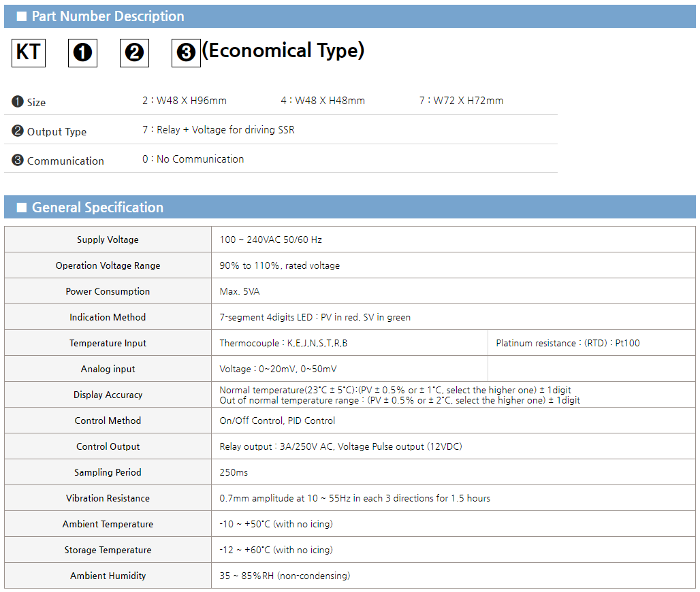The image size is (700, 592).
Task: Click the 0 : No Communication option
Action: (x=193, y=159)
